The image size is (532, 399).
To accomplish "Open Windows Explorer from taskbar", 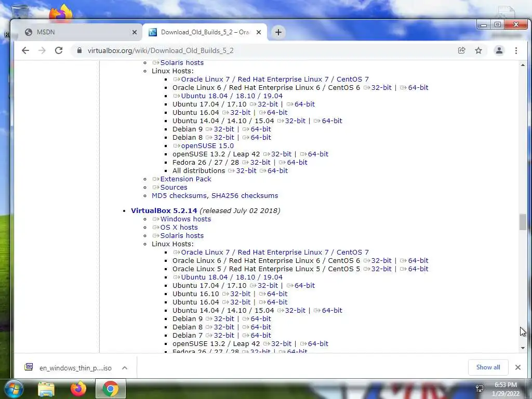I will [x=46, y=389].
